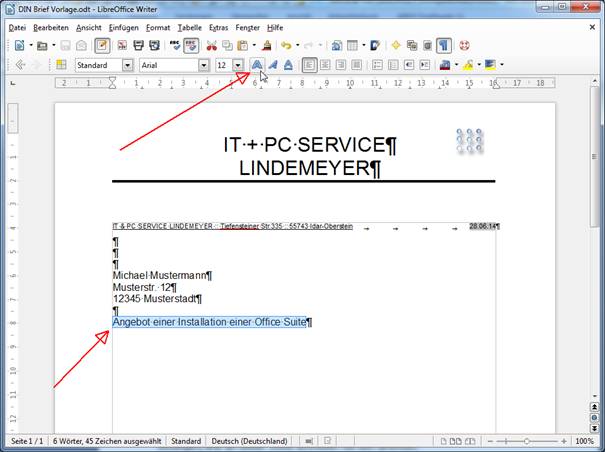
Task: Toggle Nonprinting Characters pilcrow button
Action: (x=444, y=46)
